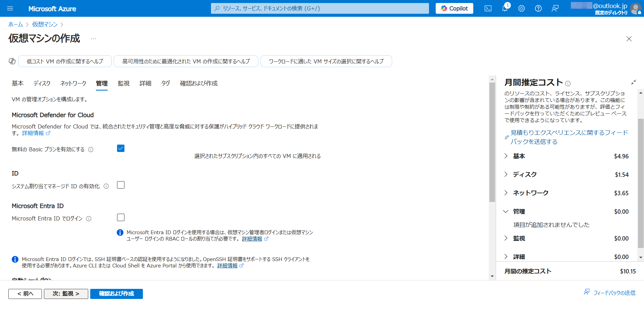Click the 確認および作成 blue button

pyautogui.click(x=116, y=294)
